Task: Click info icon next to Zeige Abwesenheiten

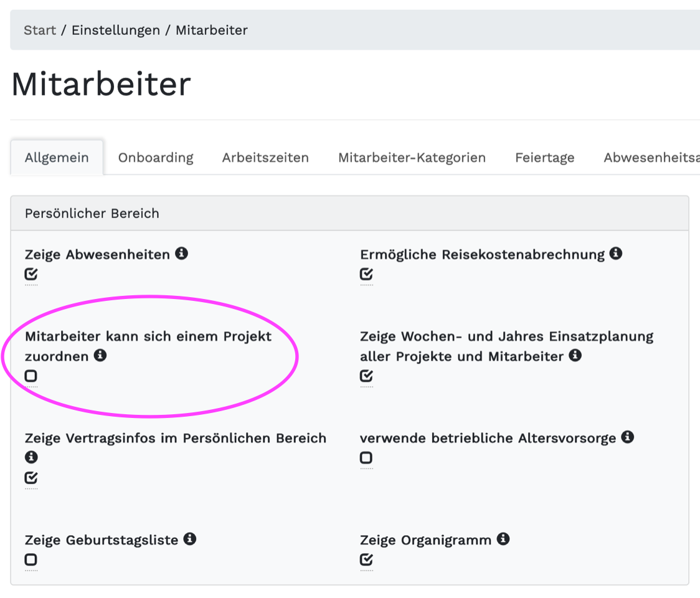Action: coord(181,254)
